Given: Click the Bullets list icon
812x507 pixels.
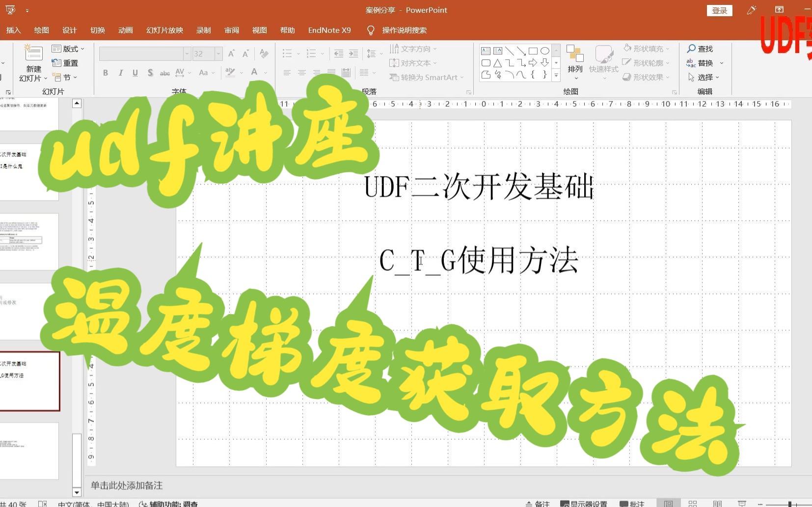Looking at the screenshot, I should tap(287, 53).
